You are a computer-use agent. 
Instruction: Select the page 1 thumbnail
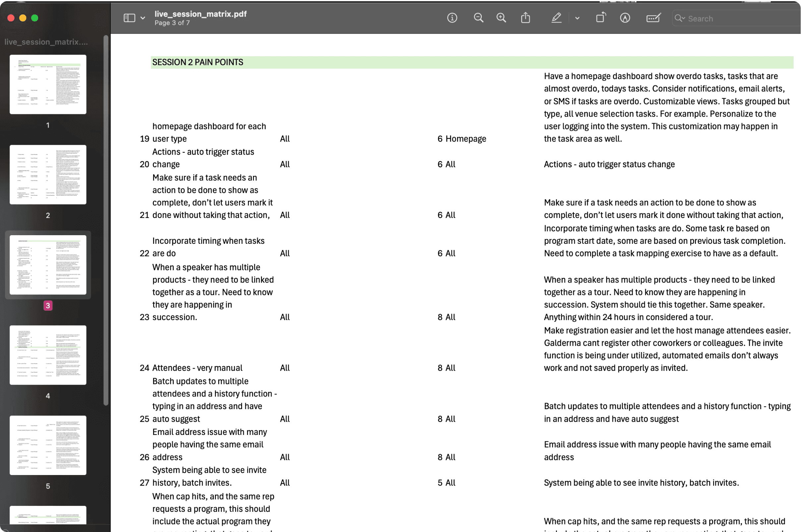point(48,84)
